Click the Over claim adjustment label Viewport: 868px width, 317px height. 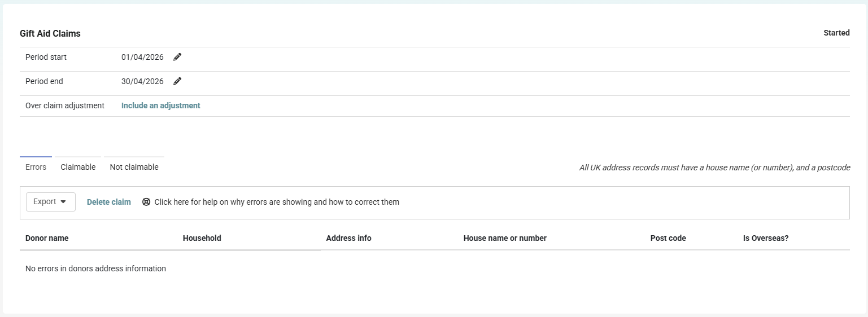tap(65, 105)
